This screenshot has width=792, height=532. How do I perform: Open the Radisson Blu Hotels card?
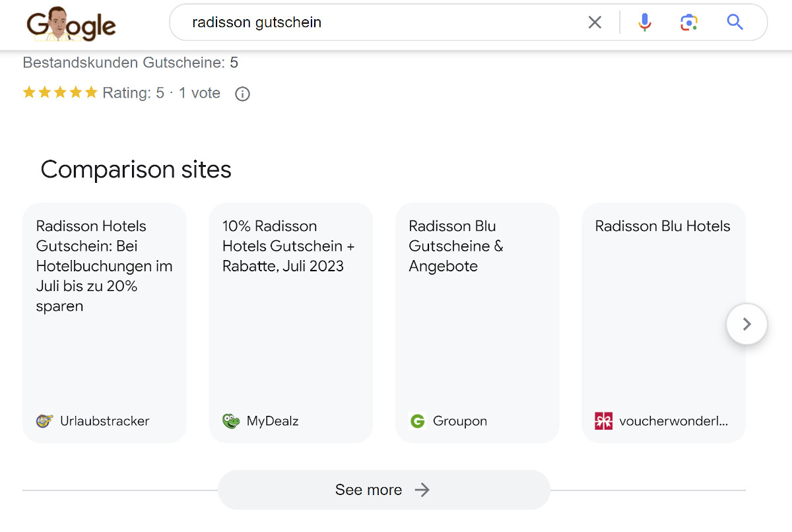pos(663,322)
